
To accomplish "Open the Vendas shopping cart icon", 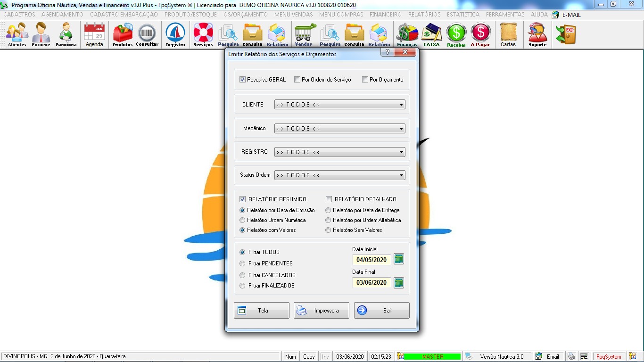I will point(305,35).
